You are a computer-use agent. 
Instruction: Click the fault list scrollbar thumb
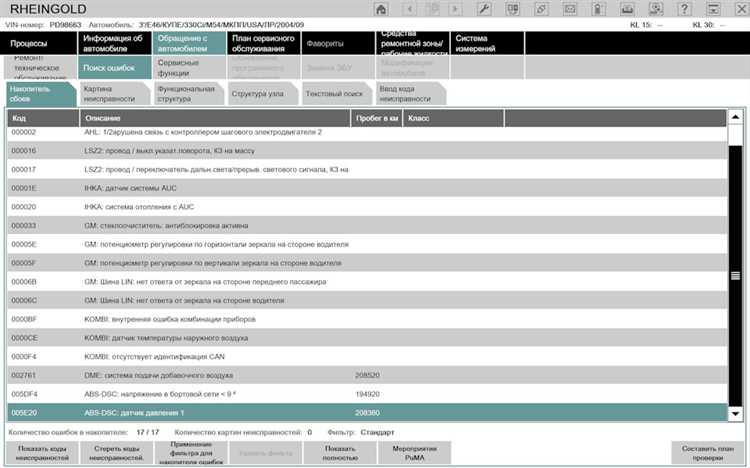pyautogui.click(x=735, y=275)
